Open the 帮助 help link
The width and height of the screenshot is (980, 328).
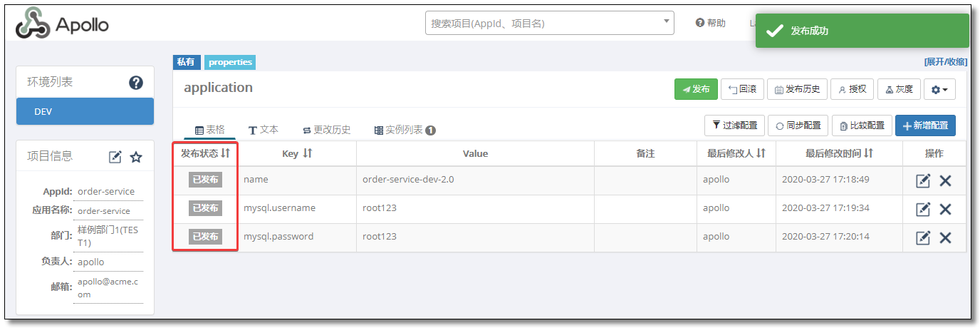click(x=711, y=23)
